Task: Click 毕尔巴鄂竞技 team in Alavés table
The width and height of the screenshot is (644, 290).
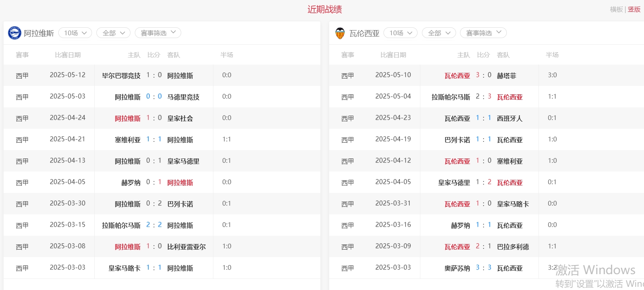Action: [121, 76]
